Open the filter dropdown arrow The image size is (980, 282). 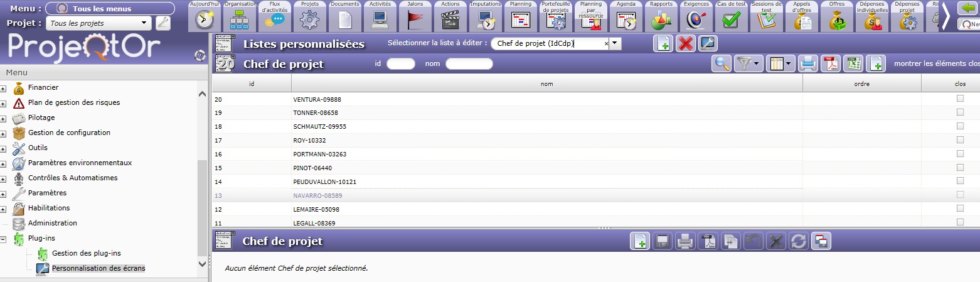758,63
